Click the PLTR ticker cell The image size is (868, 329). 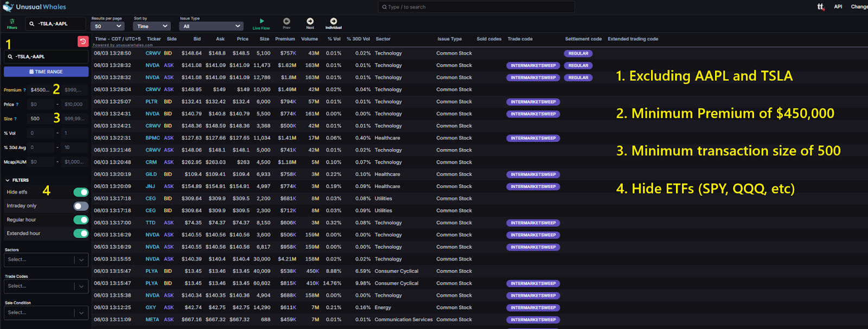click(151, 102)
